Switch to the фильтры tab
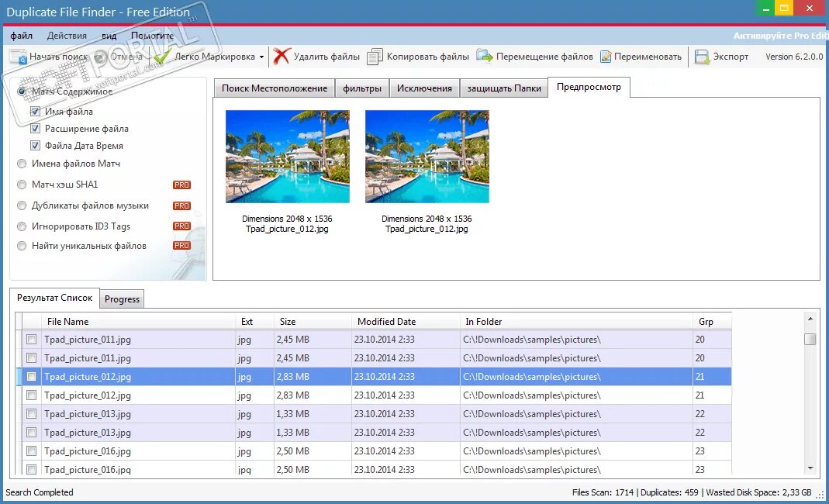Screen dimensions: 829x504 (x=362, y=88)
